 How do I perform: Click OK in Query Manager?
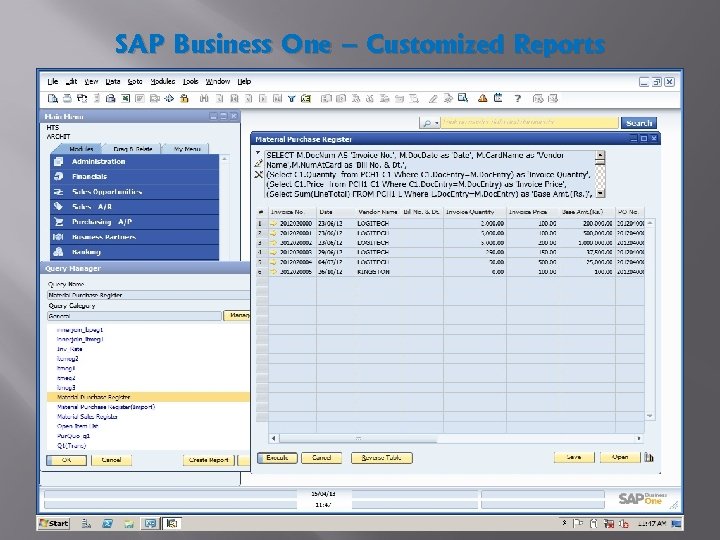(67, 460)
